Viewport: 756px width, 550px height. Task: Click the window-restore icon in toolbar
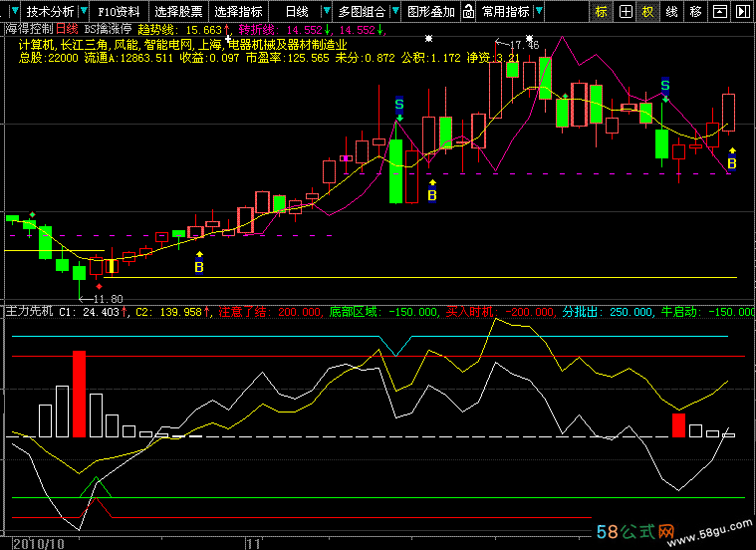[719, 11]
